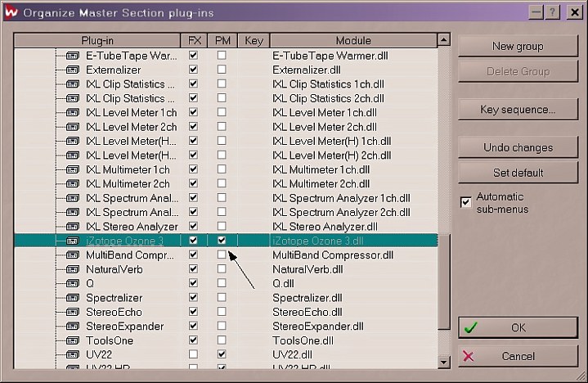Click the plug-in icon beside StereoExpander
Viewport: 588px width, 383px height.
(x=72, y=327)
